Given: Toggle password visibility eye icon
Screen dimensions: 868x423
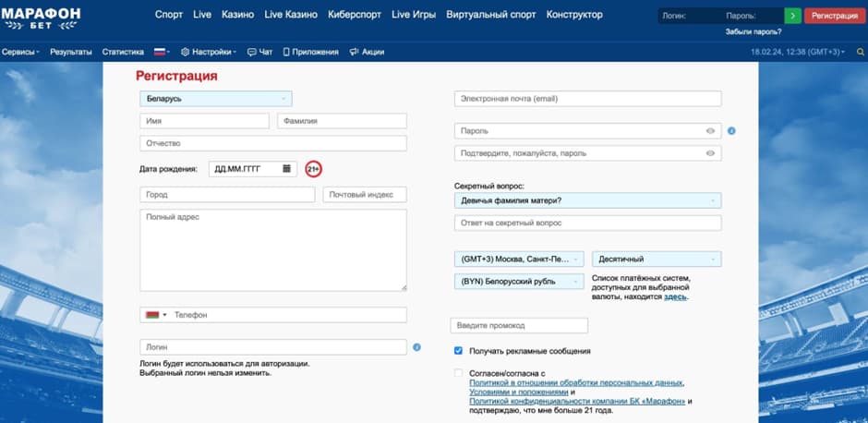Looking at the screenshot, I should click(x=710, y=131).
